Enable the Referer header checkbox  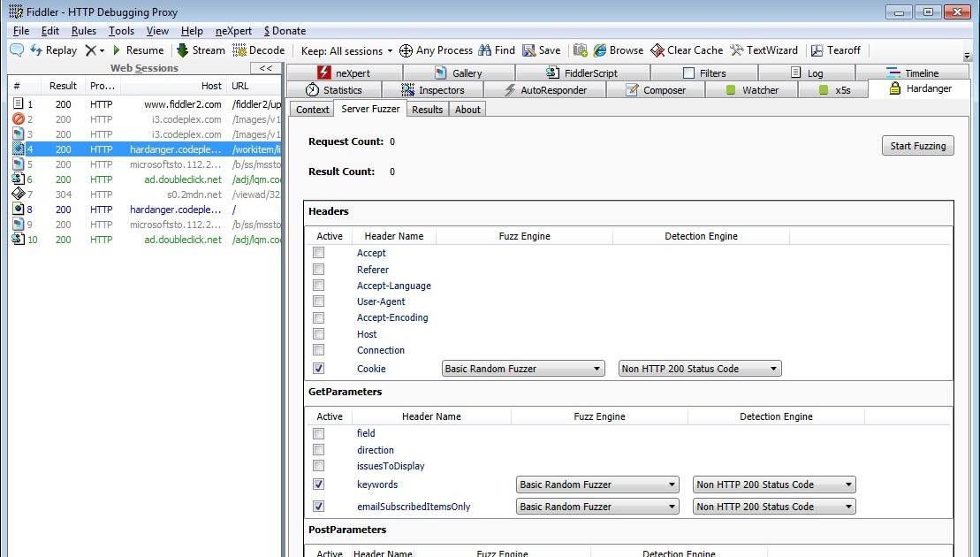[x=319, y=269]
